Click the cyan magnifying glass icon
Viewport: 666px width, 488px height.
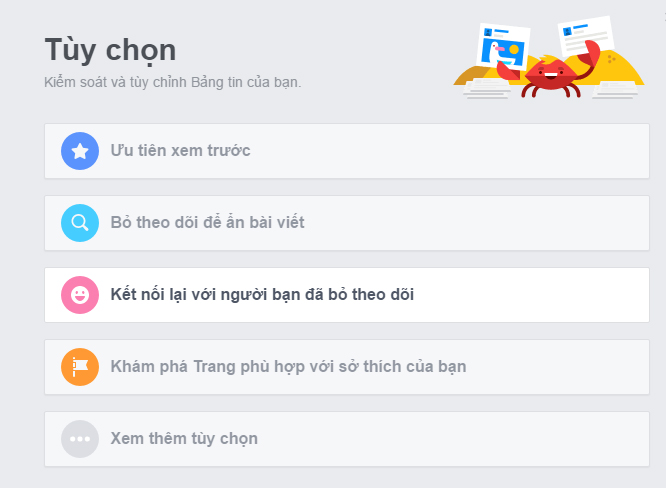80,223
